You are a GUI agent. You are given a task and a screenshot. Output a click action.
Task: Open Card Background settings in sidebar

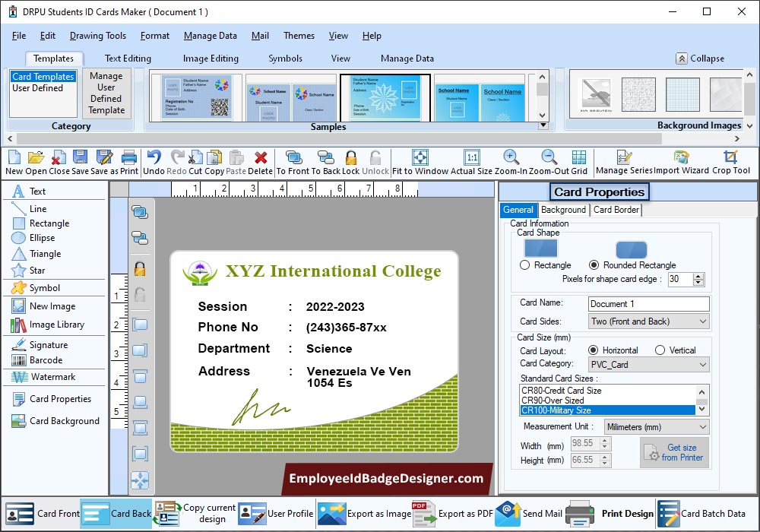[x=55, y=421]
